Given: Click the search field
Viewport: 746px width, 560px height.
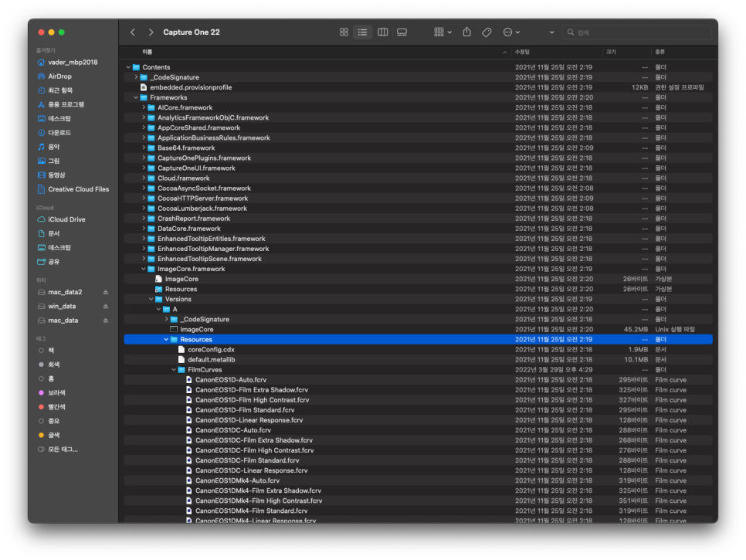Looking at the screenshot, I should click(636, 32).
